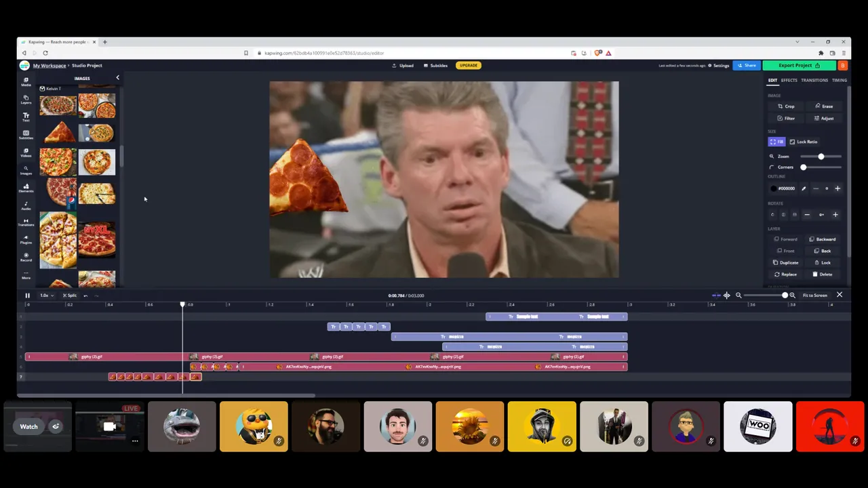Collapse the Images panel with the arrow
The image size is (868, 488).
[117, 77]
